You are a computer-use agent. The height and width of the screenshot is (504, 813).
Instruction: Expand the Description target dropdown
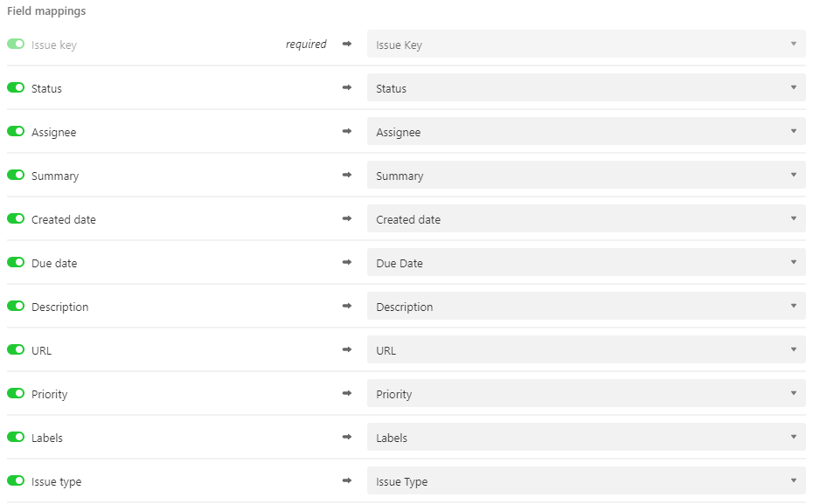point(586,307)
